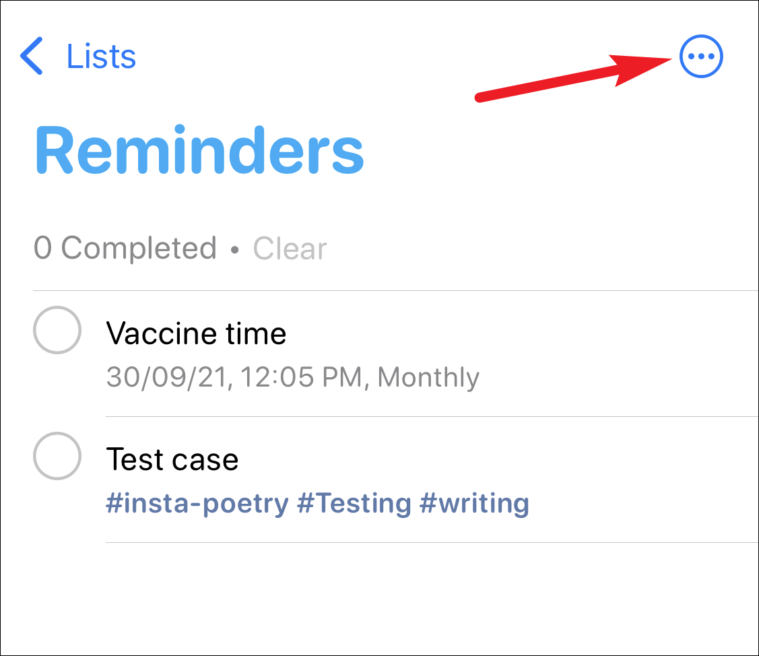Click the Completed count label
This screenshot has height=656, width=759.
pyautogui.click(x=125, y=248)
